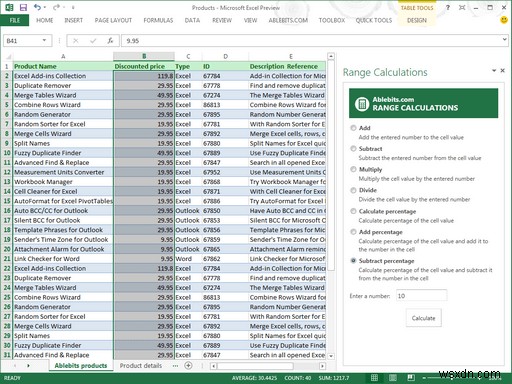Open the FORMULAS ribbon tab

[158, 20]
